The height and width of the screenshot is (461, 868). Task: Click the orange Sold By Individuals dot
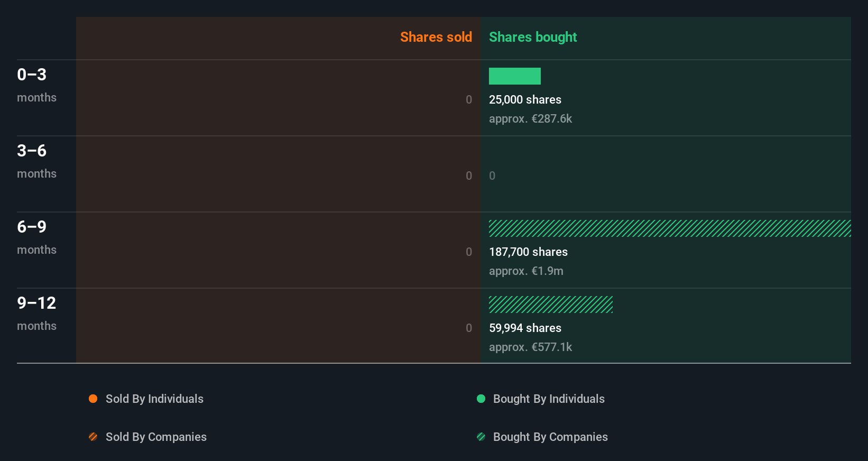(93, 399)
